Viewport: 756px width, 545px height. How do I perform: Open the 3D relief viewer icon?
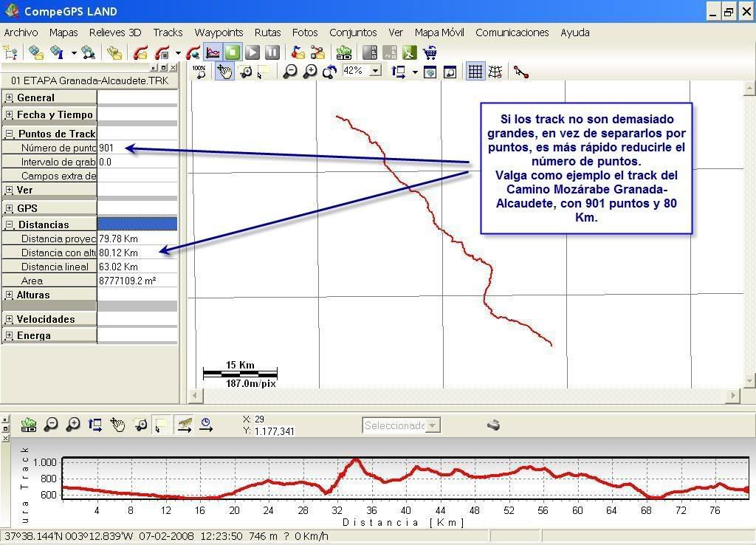click(344, 52)
